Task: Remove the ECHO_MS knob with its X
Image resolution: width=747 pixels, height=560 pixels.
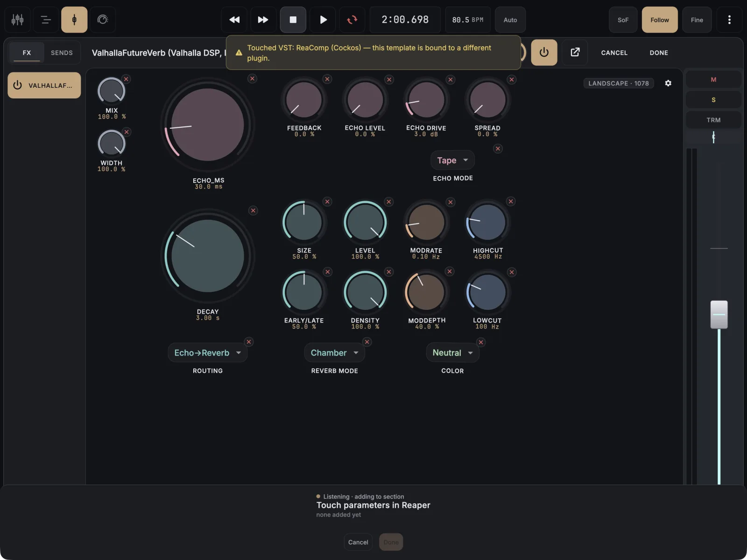Action: 252,78
